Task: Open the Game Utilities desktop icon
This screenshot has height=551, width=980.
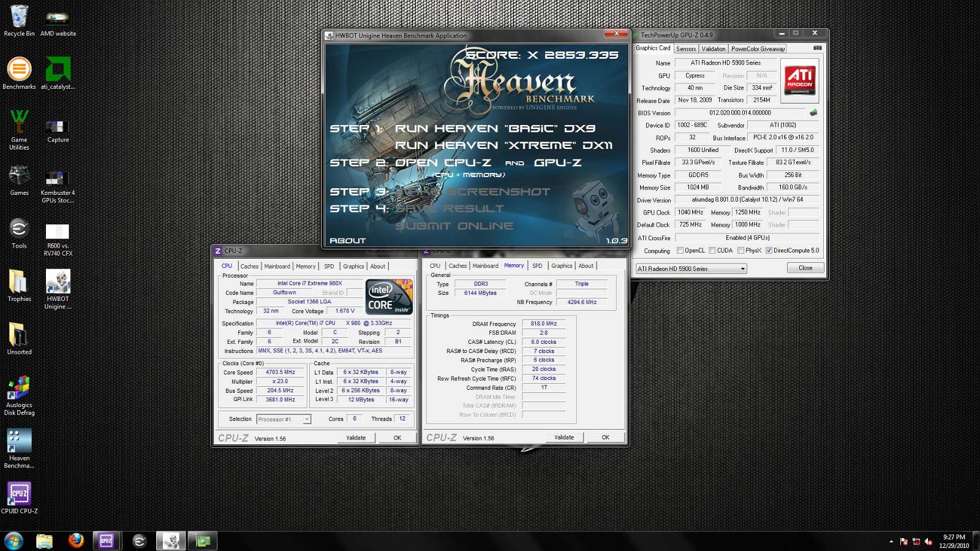Action: coord(19,129)
